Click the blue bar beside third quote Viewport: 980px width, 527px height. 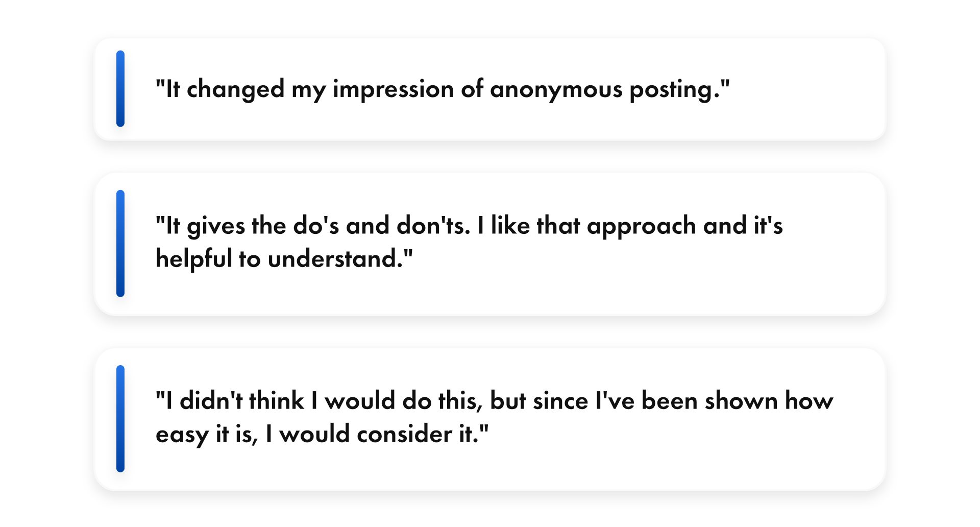pos(120,418)
